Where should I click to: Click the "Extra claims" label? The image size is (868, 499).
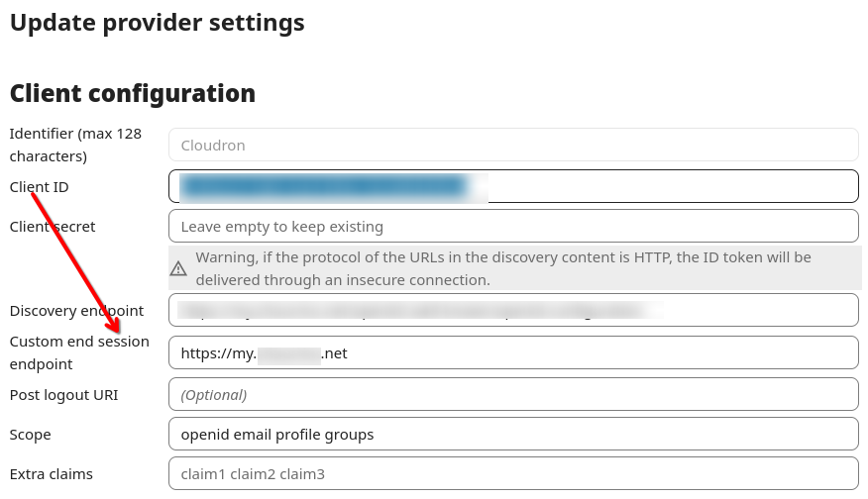pyautogui.click(x=52, y=473)
